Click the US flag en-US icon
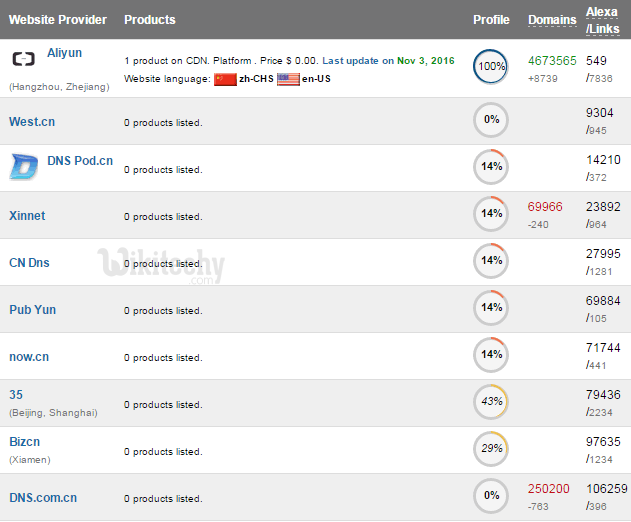Image resolution: width=631 pixels, height=522 pixels. coord(288,78)
